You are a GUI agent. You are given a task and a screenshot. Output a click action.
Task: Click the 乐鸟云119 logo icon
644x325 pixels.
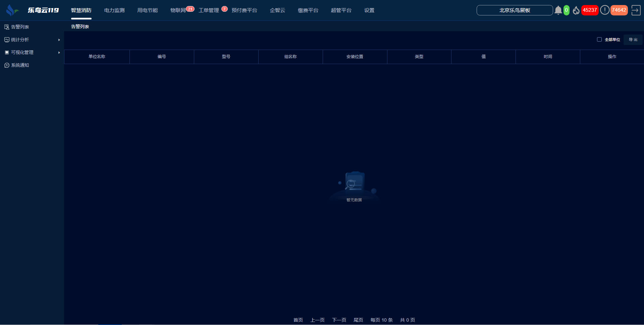(x=12, y=10)
